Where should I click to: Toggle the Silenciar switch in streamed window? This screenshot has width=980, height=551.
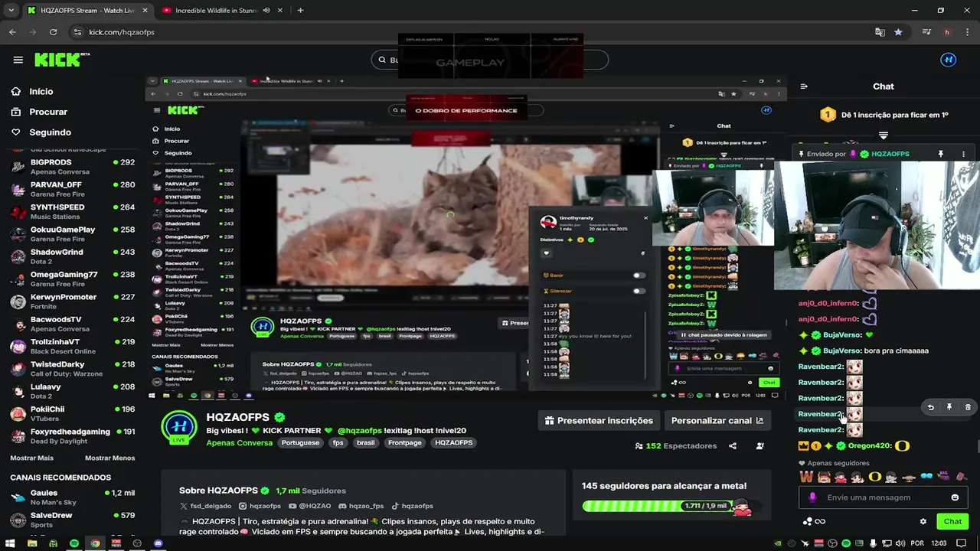coord(639,291)
